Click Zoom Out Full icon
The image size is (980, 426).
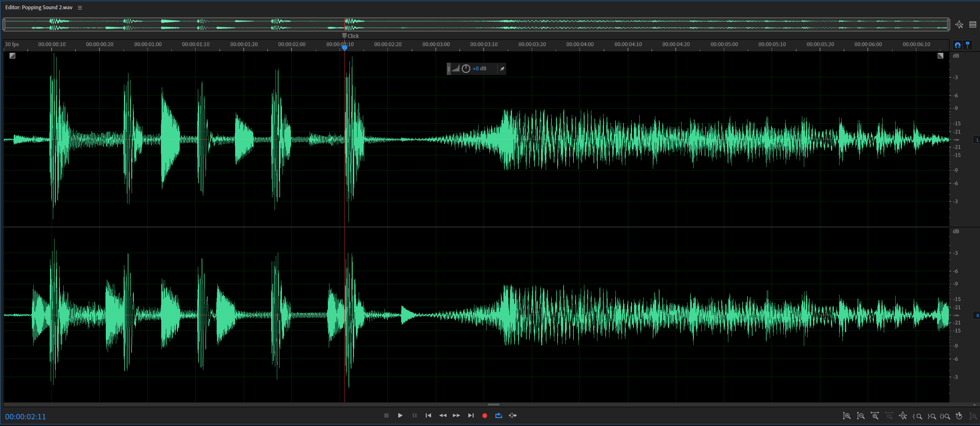pyautogui.click(x=903, y=416)
